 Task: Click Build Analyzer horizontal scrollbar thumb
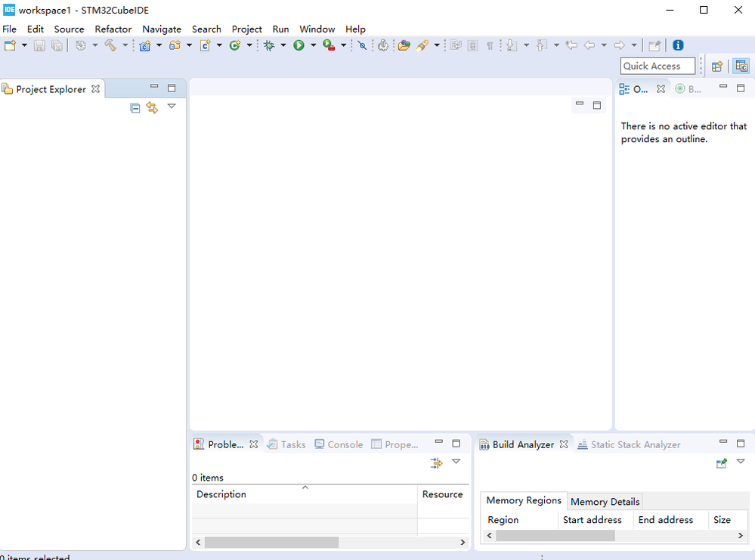pyautogui.click(x=555, y=536)
